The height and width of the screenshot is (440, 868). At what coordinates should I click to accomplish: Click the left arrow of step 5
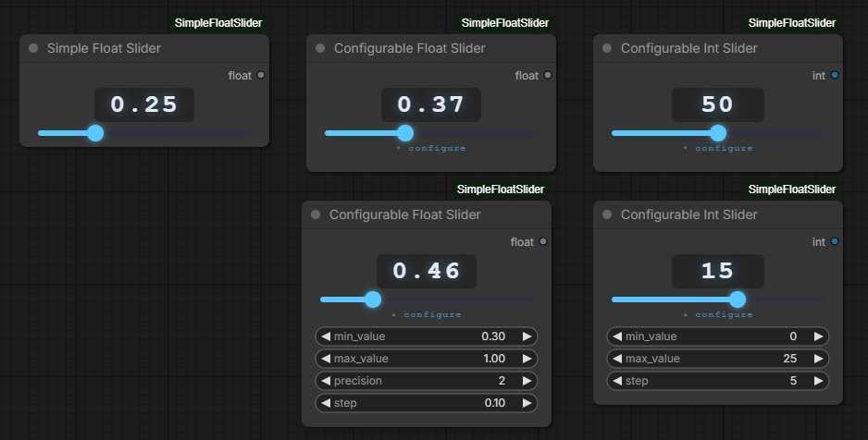(x=617, y=381)
